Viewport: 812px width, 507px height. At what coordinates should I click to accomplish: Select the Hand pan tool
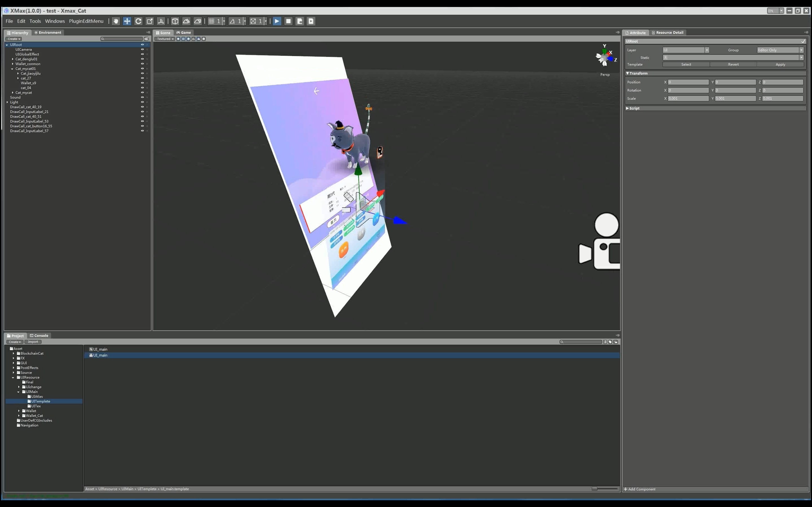coord(116,21)
